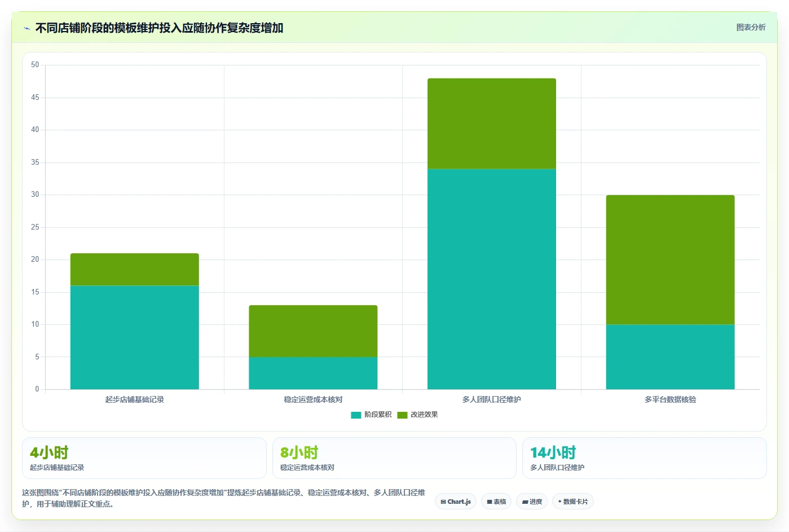This screenshot has height=532, width=789.
Task: Click the x-axis label 起步店铺基础记录
Action: click(x=135, y=399)
